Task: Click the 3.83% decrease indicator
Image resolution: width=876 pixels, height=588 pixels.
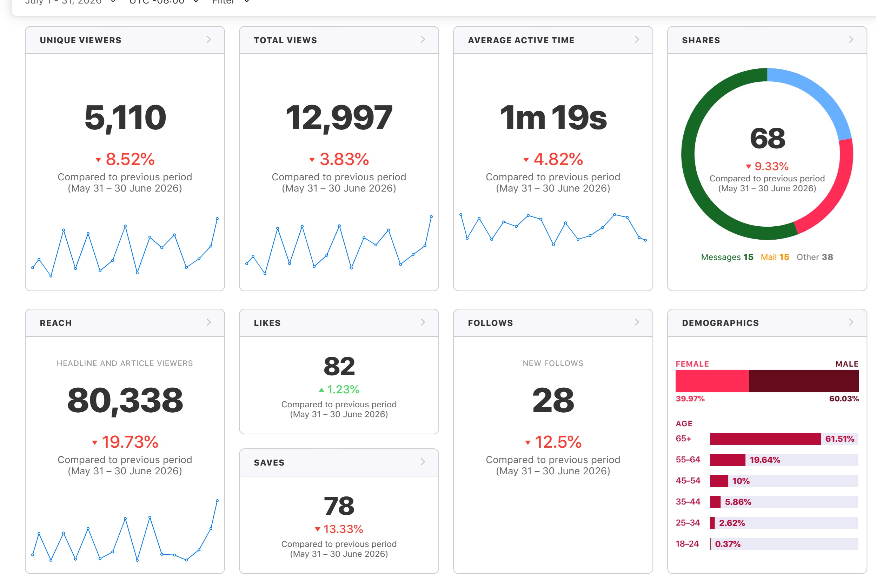Action: point(339,159)
